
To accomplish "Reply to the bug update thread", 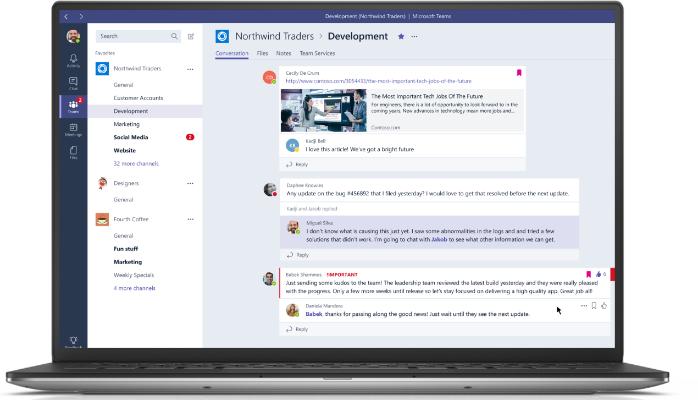I will pyautogui.click(x=297, y=255).
